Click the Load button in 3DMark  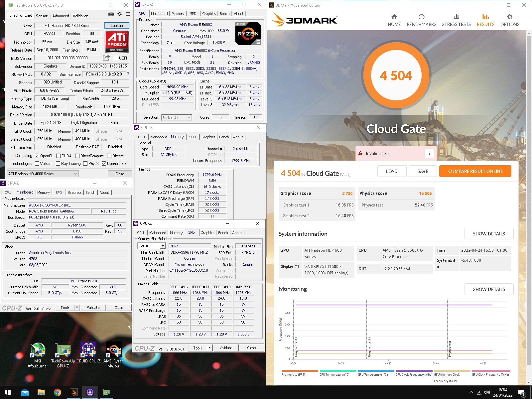click(392, 171)
